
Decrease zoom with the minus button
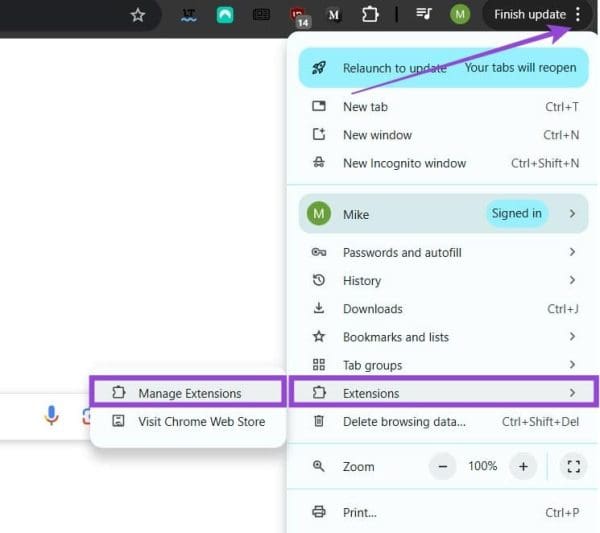click(x=443, y=466)
